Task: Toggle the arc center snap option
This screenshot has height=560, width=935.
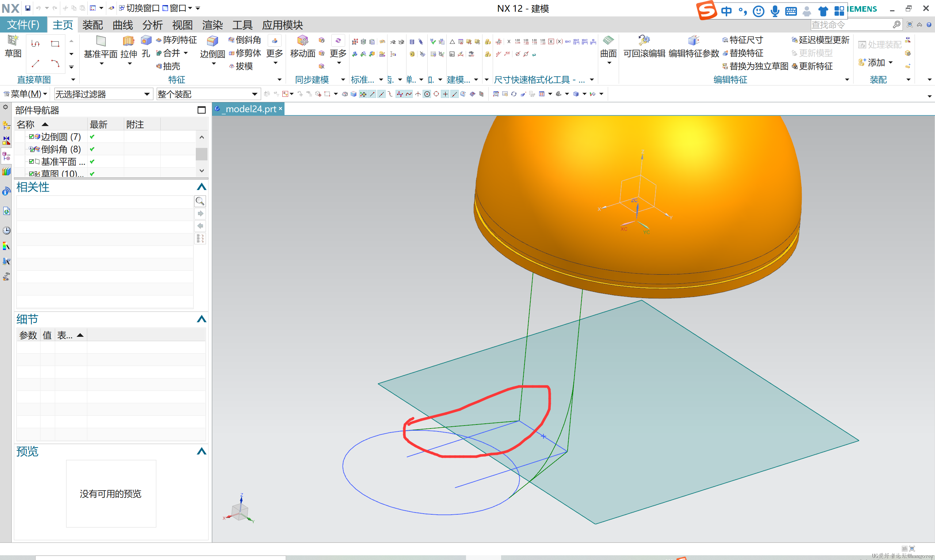Action: (427, 94)
